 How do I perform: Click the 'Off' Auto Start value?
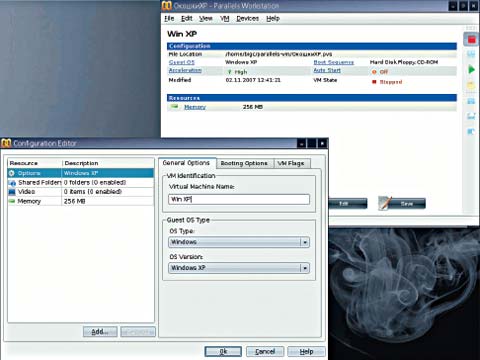pyautogui.click(x=384, y=72)
